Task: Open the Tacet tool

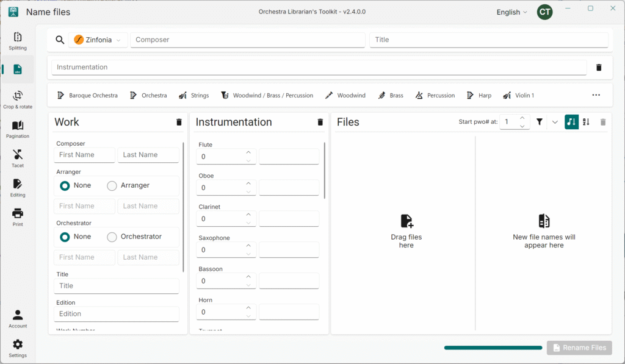Action: coord(18,158)
